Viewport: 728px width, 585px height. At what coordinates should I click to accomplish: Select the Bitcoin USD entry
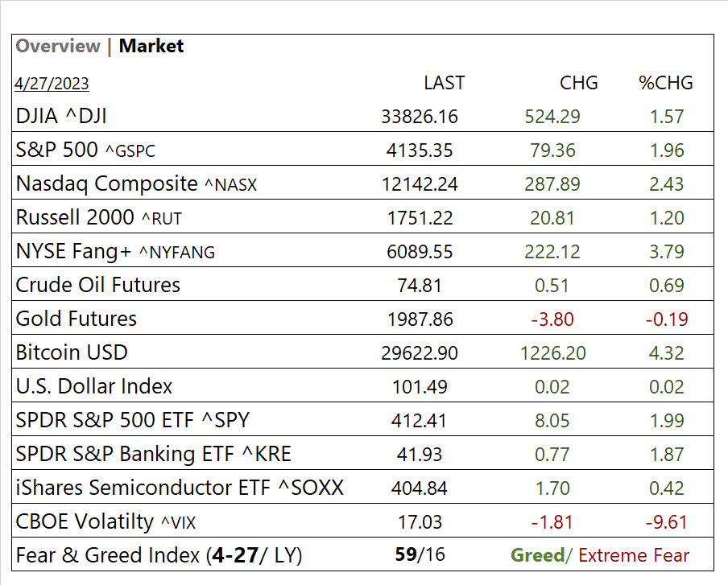(x=72, y=353)
